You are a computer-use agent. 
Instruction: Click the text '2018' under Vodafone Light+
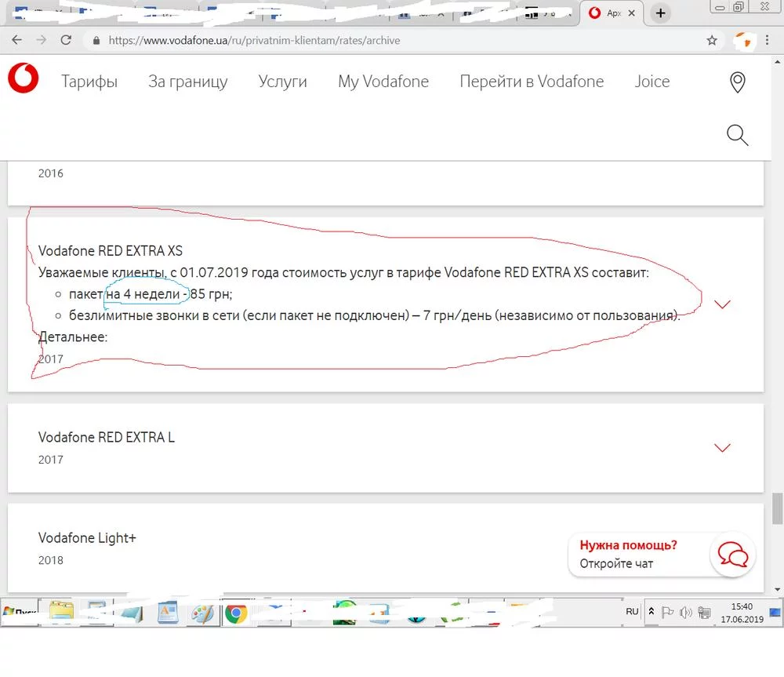50,560
